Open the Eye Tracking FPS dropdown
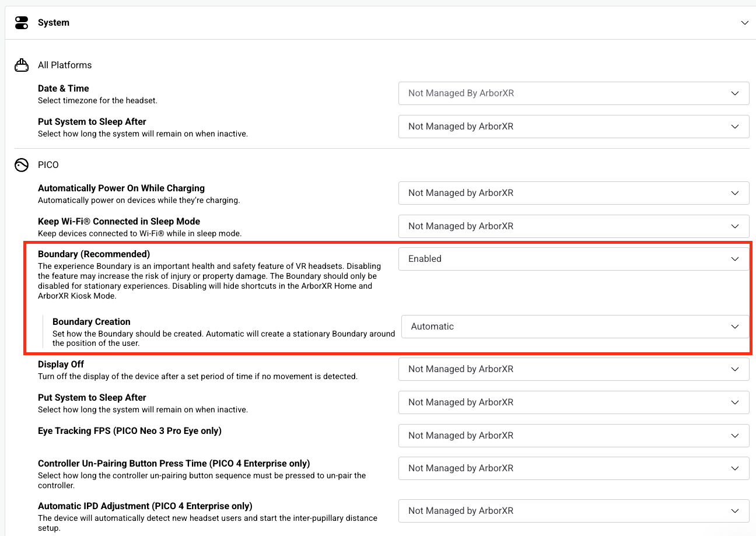The width and height of the screenshot is (756, 536). (574, 436)
